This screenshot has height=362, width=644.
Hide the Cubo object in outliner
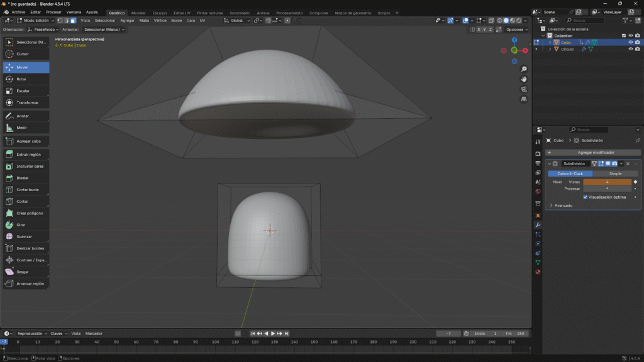630,43
